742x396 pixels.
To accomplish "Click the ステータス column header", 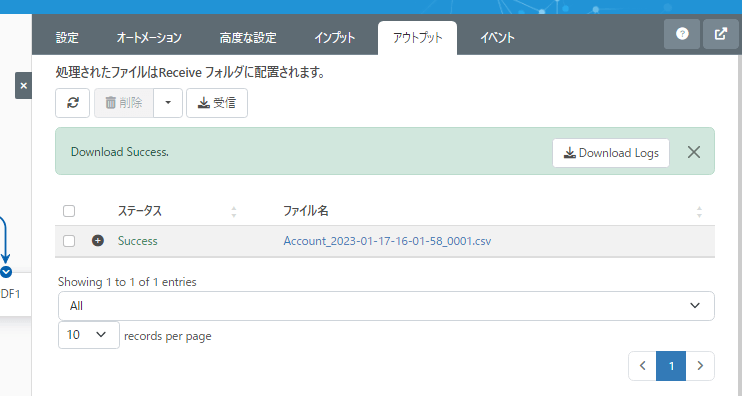I will 140,211.
